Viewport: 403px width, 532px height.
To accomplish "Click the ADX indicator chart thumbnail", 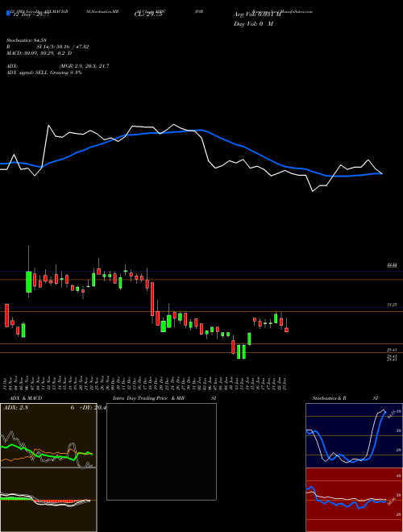I will tap(48, 435).
